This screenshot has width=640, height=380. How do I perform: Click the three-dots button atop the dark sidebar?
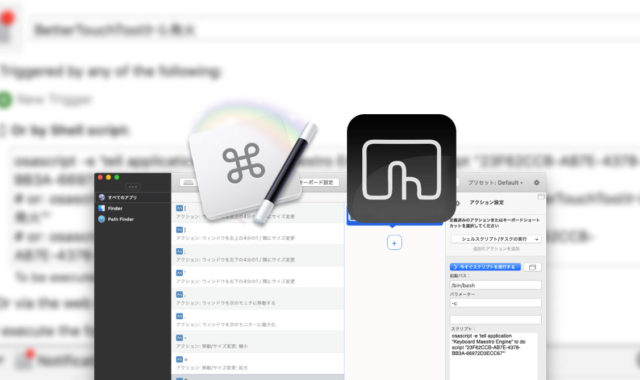(x=133, y=187)
